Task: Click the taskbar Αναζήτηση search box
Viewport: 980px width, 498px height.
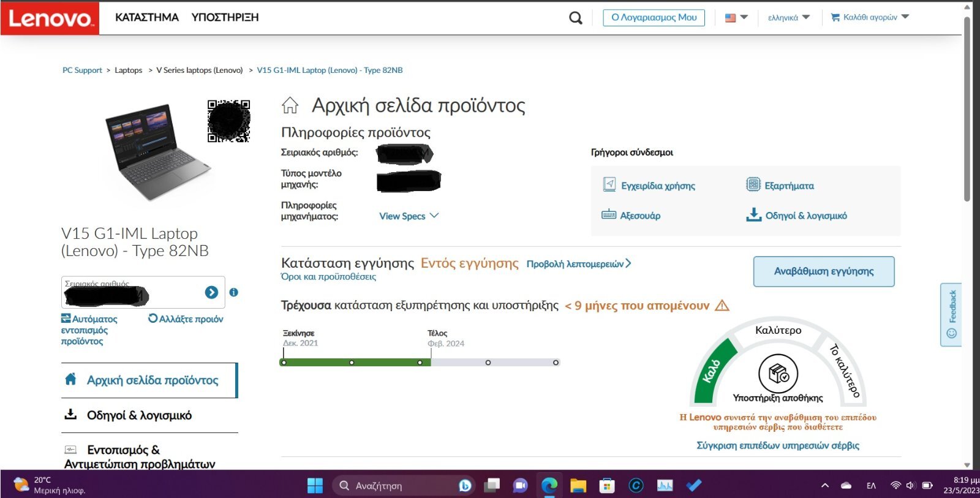Action: point(404,486)
